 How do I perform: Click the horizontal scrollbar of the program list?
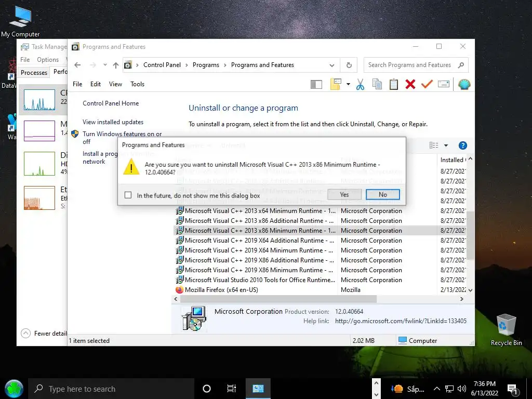pyautogui.click(x=278, y=299)
